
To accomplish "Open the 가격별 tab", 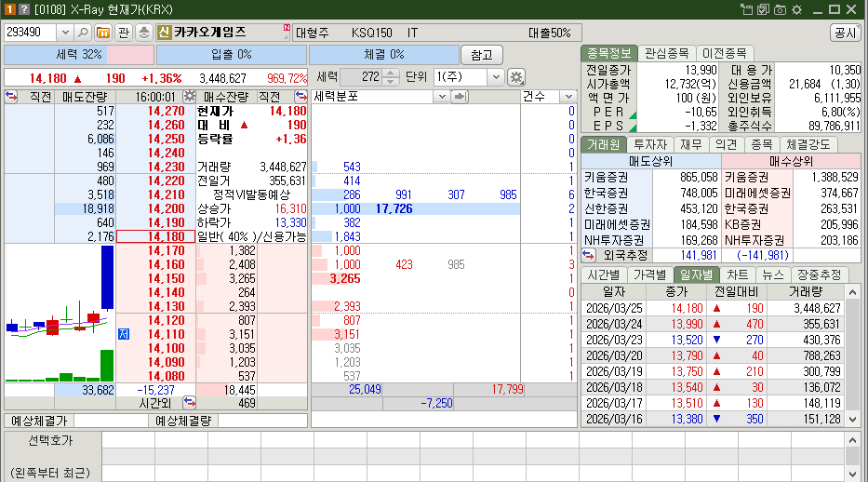I will pyautogui.click(x=650, y=274).
